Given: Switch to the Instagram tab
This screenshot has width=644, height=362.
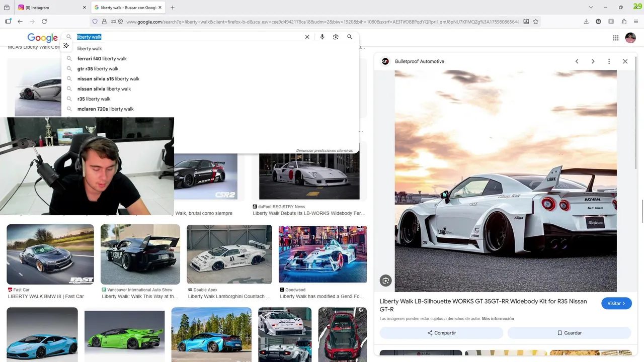Looking at the screenshot, I should click(52, 8).
